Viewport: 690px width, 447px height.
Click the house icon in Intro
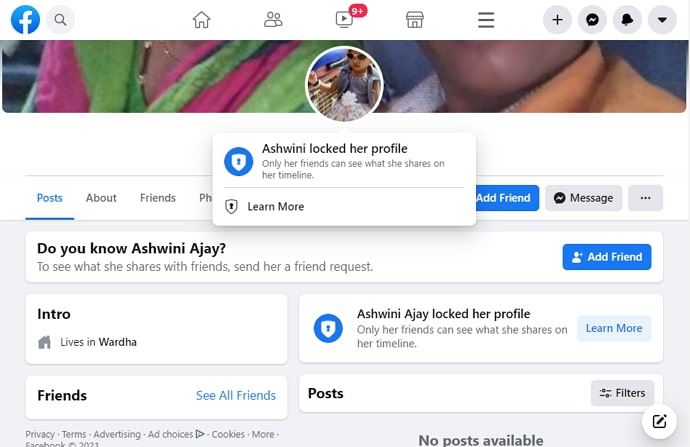pos(44,342)
